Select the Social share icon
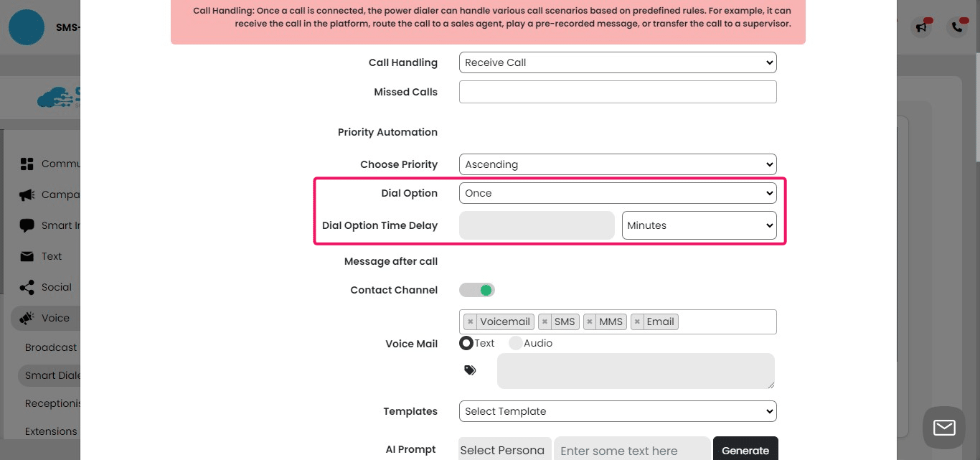This screenshot has height=460, width=980. [28, 287]
